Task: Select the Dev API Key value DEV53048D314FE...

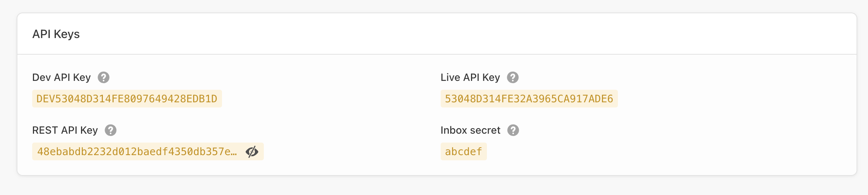Action: click(127, 99)
